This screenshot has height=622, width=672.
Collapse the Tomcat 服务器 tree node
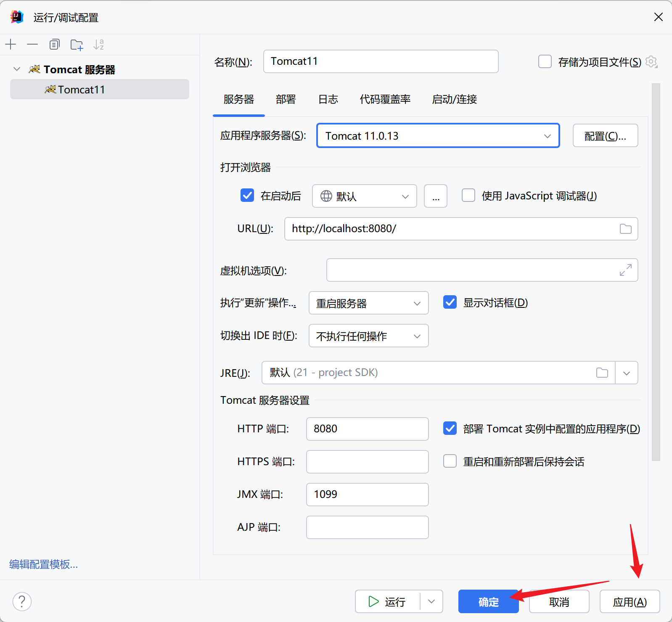(x=17, y=69)
